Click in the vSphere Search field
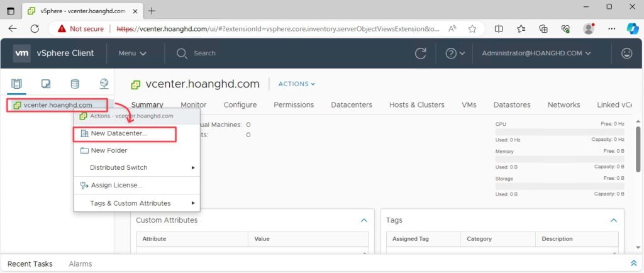 204,53
